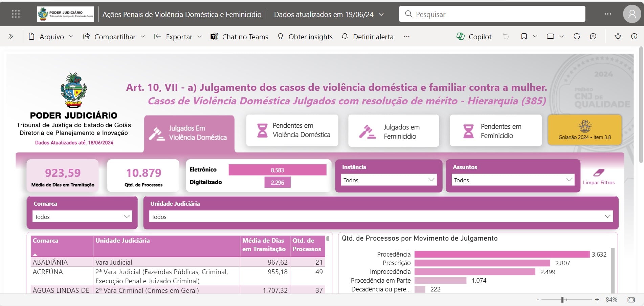Click the Improcedência 2.499 bar
Image resolution: width=644 pixels, height=306 pixels.
click(475, 272)
